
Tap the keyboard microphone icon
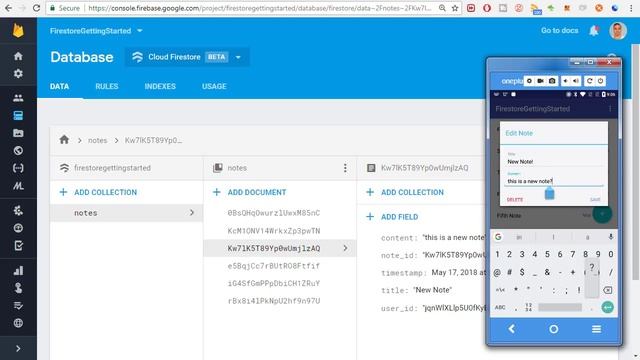coord(611,237)
